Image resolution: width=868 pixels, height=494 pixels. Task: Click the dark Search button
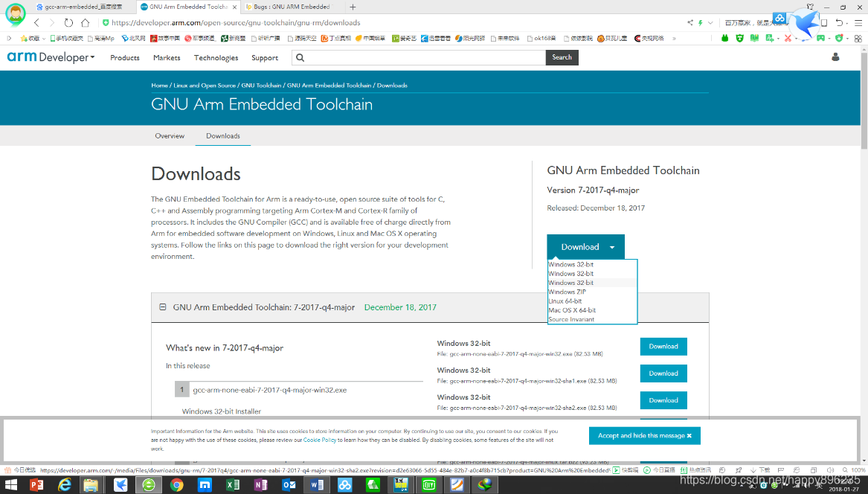562,57
